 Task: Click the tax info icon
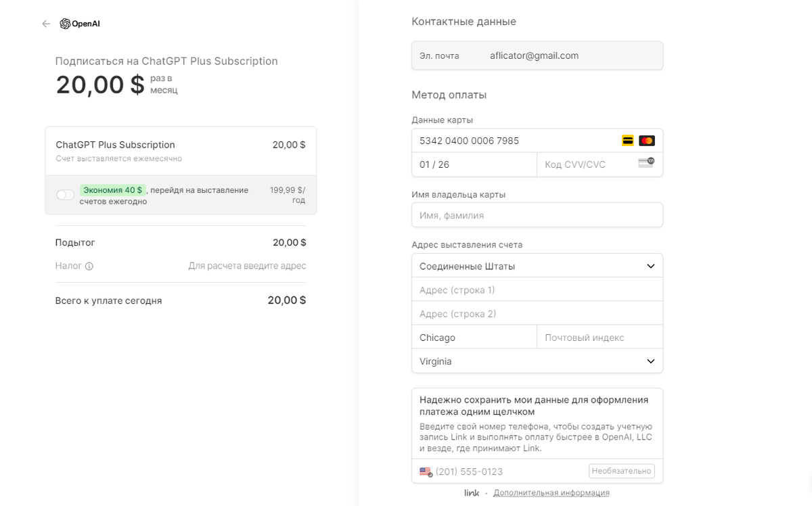pyautogui.click(x=89, y=267)
